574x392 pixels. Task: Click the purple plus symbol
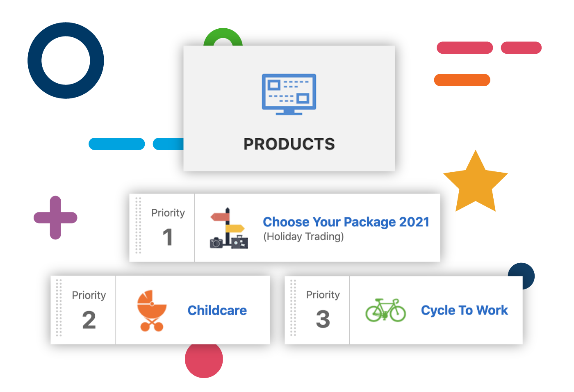(55, 217)
